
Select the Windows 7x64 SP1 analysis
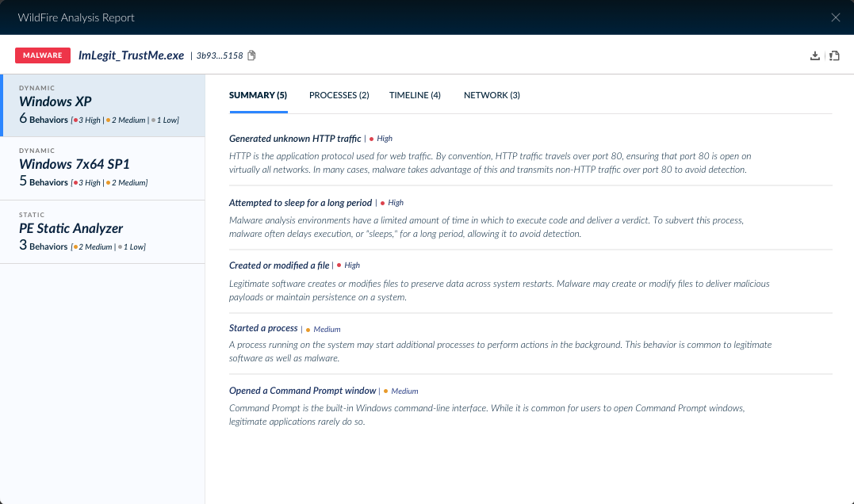[x=102, y=169]
